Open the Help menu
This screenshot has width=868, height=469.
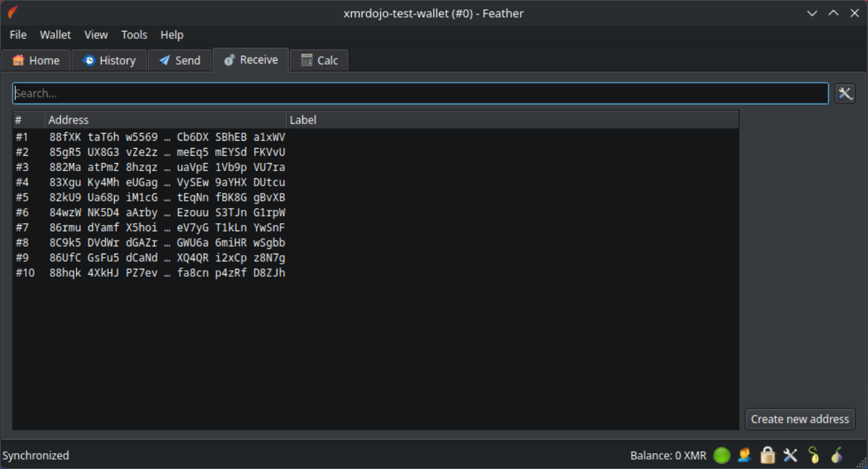pyautogui.click(x=172, y=35)
